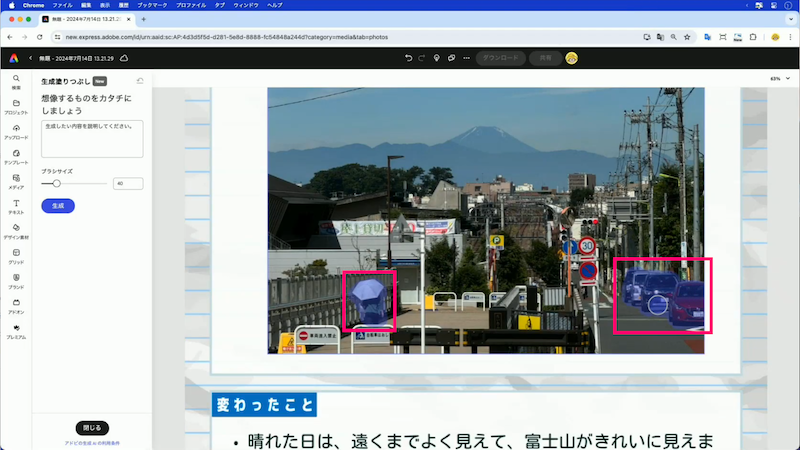Open the Apple menu
This screenshot has width=800, height=450.
coord(12,5)
